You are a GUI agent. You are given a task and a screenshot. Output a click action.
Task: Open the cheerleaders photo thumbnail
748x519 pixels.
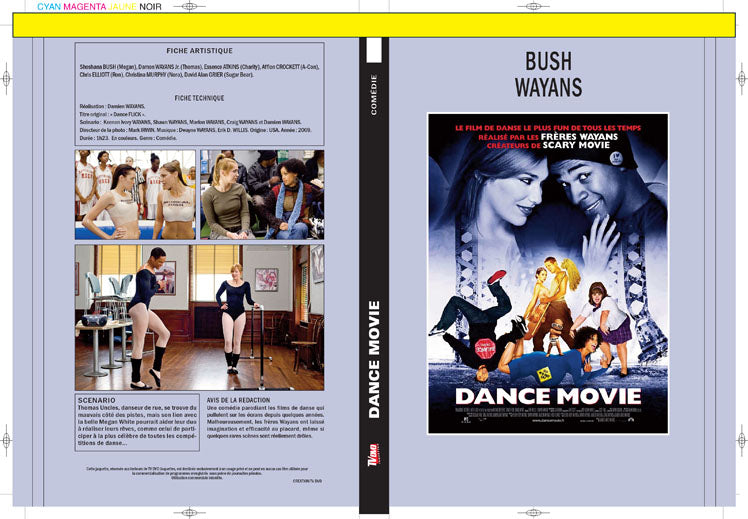[x=135, y=195]
